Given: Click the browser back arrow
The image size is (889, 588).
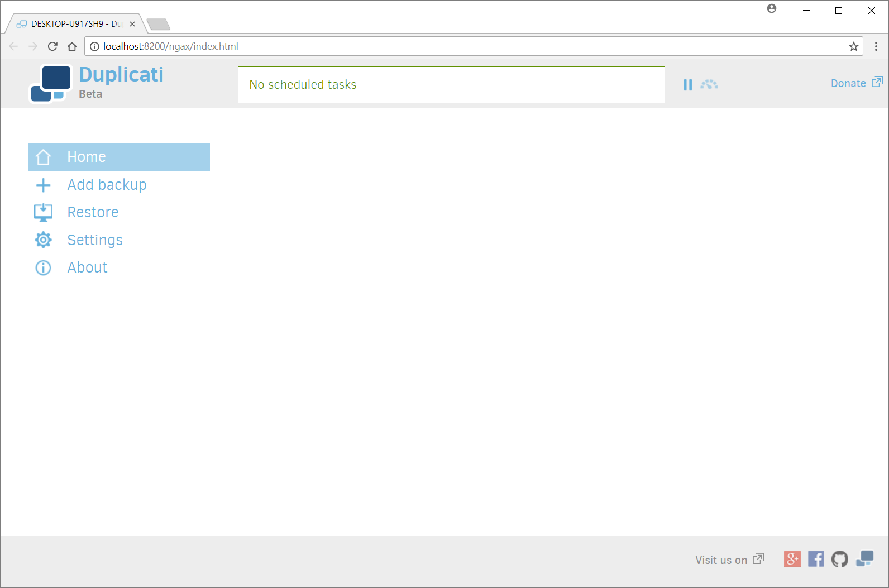Looking at the screenshot, I should 13,46.
